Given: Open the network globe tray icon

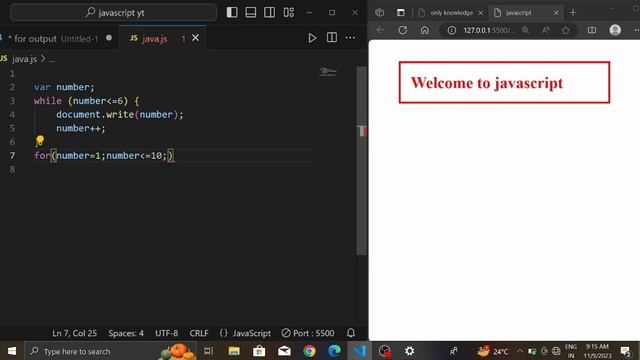Looking at the screenshot, I should coord(556,351).
